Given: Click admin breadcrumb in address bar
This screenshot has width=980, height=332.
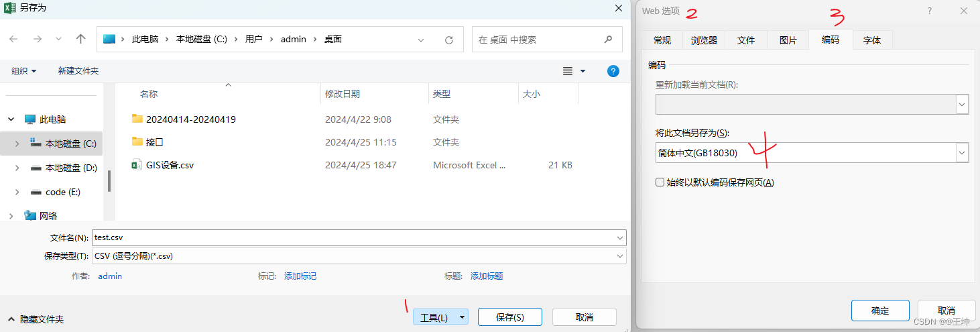Looking at the screenshot, I should pyautogui.click(x=293, y=40).
